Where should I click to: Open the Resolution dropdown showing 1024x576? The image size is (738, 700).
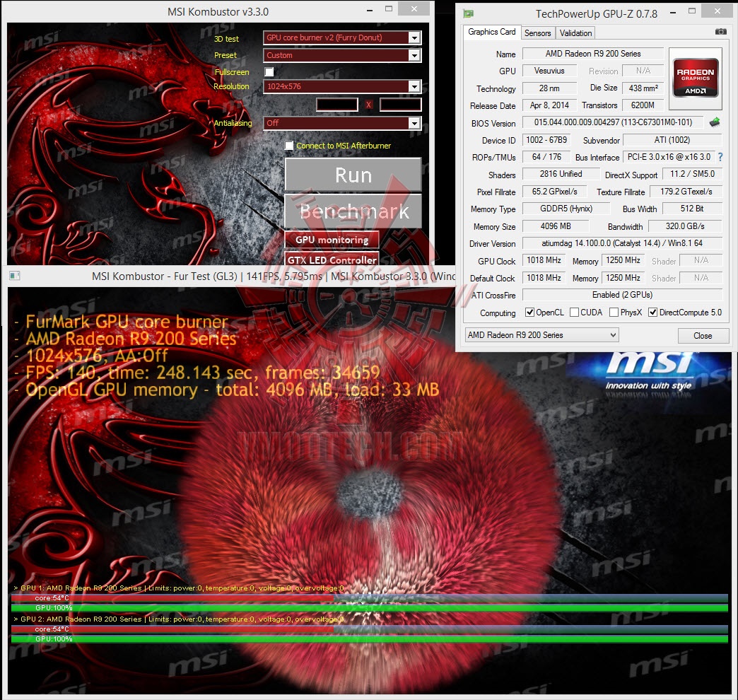click(x=342, y=87)
